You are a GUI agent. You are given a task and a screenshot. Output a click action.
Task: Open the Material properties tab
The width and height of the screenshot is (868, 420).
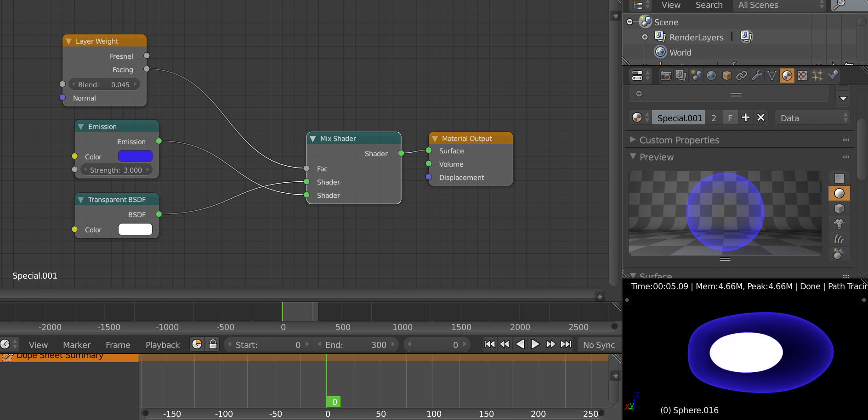787,76
